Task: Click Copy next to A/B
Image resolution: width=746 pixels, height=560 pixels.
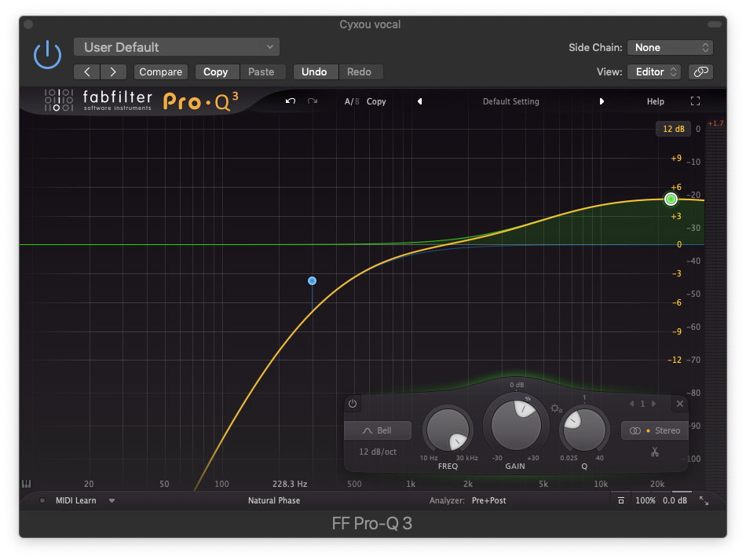Action: (376, 101)
